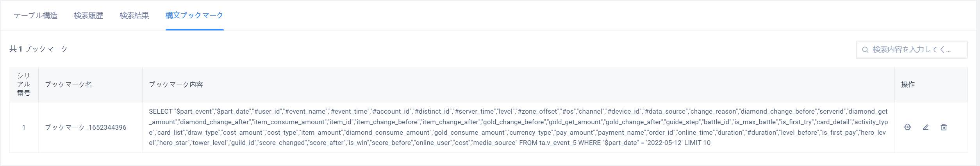Click the ブックマーク名 column header
This screenshot has width=980, height=166.
coord(68,84)
